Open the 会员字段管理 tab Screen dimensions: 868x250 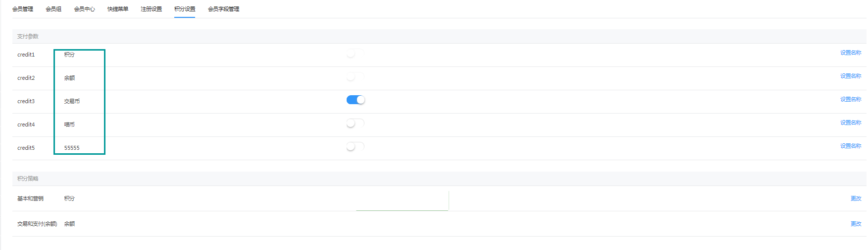[224, 9]
